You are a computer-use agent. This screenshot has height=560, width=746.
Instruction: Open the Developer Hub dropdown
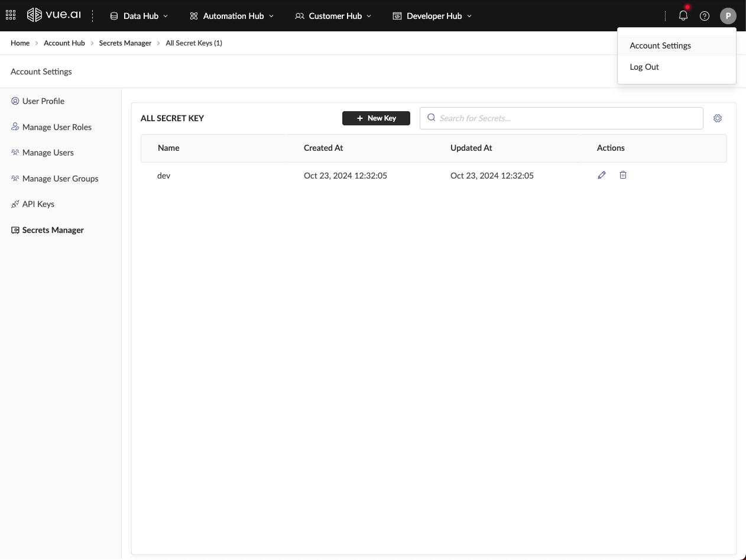point(433,16)
